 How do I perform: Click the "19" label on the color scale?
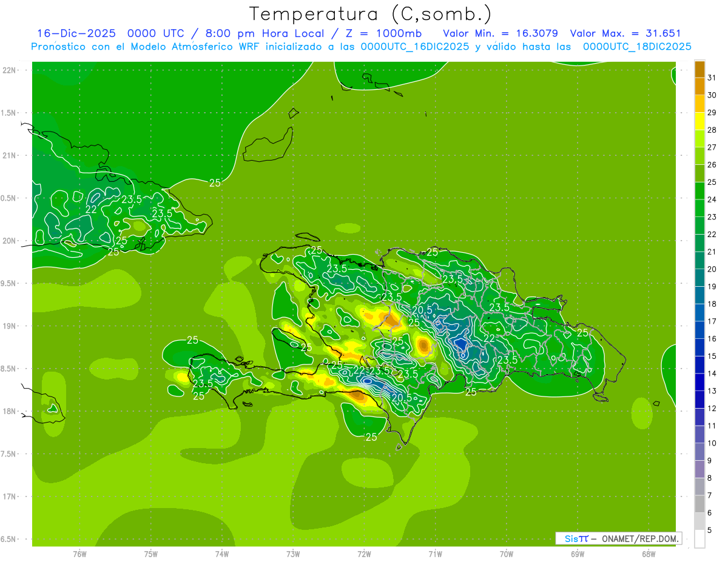pos(712,286)
